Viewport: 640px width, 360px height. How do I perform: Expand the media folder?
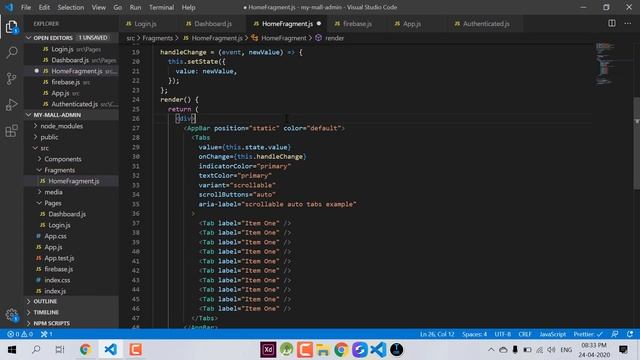(40, 192)
